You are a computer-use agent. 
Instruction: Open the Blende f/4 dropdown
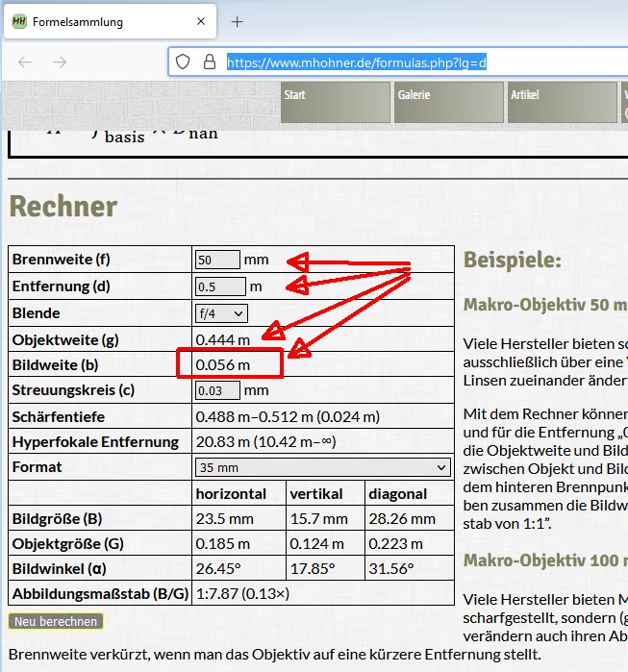221,312
